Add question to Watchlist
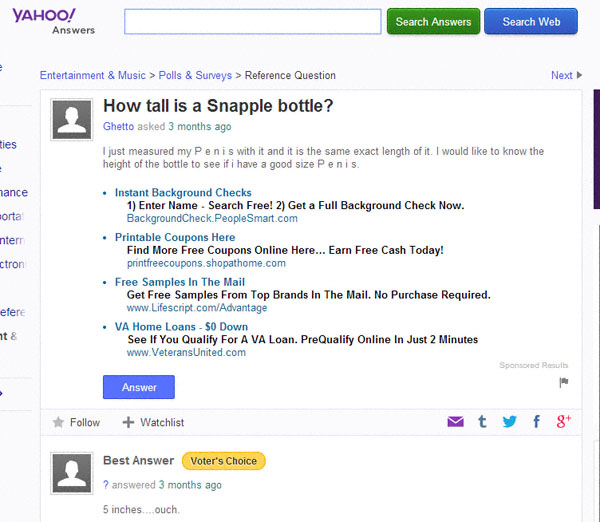600x522 pixels. pos(153,423)
